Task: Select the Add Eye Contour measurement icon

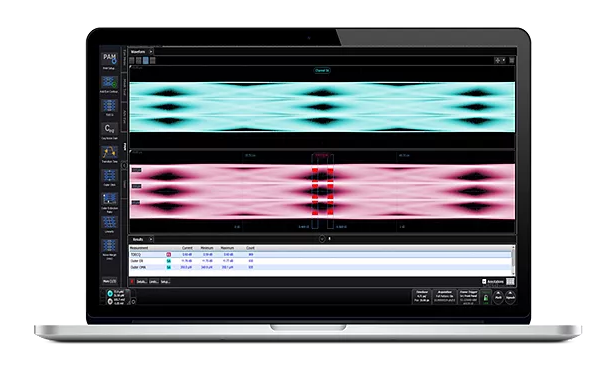Action: tap(109, 82)
